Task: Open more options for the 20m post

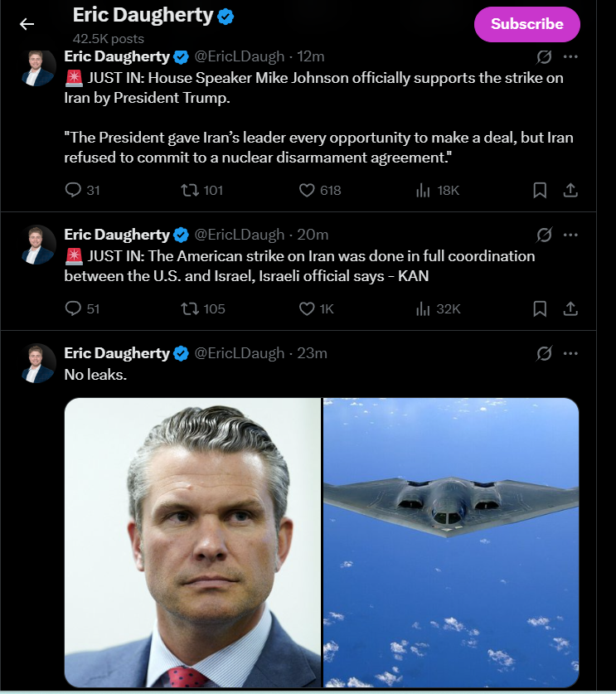Action: pyautogui.click(x=570, y=235)
